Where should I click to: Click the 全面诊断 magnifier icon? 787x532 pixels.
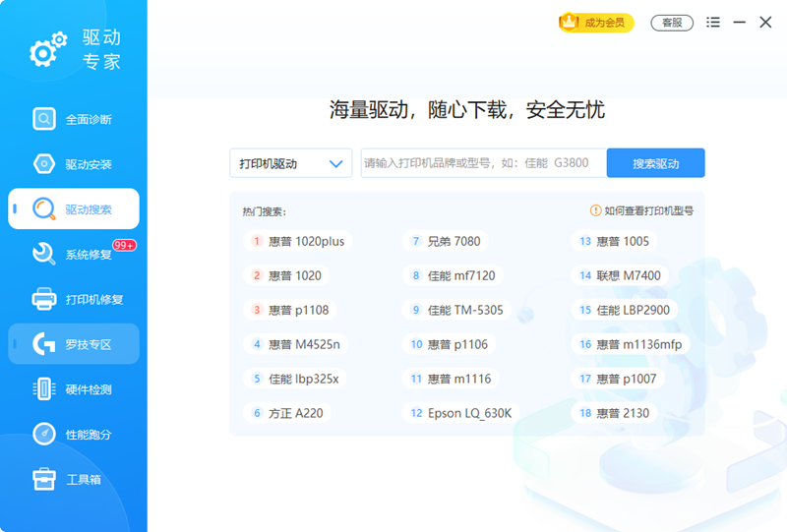(x=44, y=119)
